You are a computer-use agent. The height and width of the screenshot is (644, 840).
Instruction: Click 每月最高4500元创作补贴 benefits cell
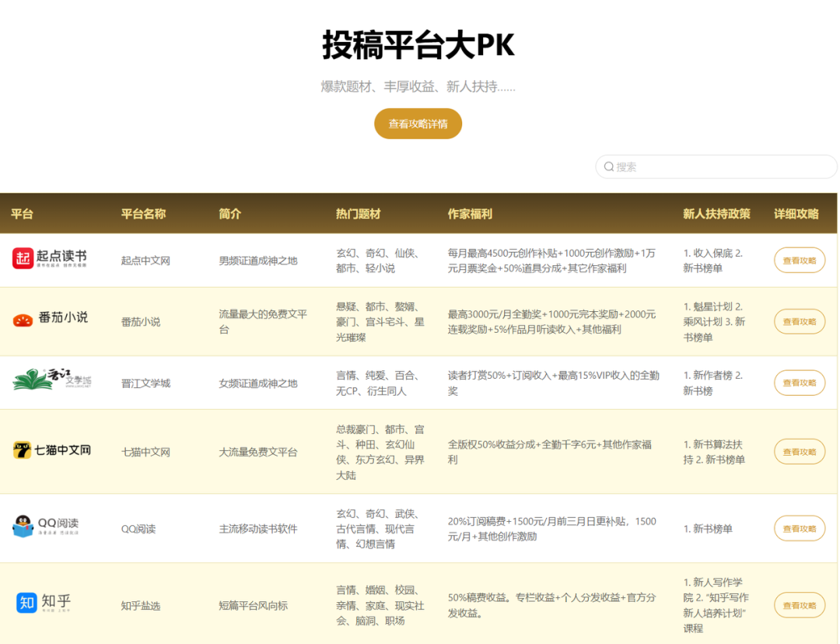click(x=551, y=261)
